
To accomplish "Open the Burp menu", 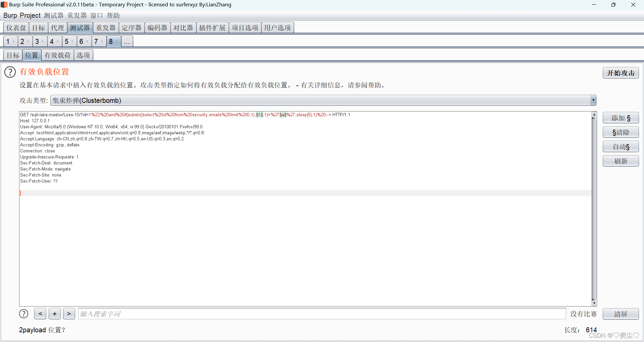I will [10, 15].
